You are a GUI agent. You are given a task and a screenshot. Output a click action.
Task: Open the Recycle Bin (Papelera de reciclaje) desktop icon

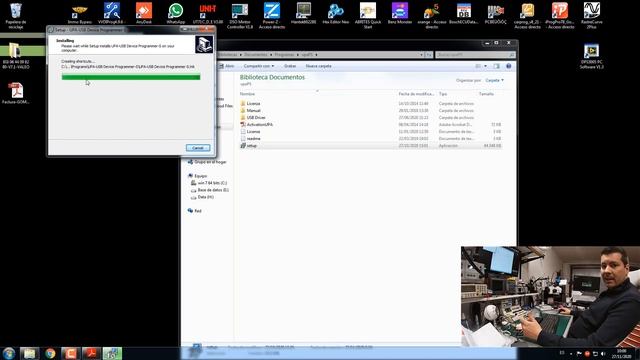pos(16,15)
